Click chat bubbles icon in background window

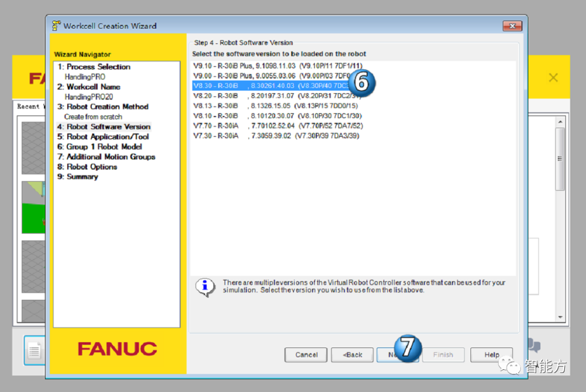point(534,345)
